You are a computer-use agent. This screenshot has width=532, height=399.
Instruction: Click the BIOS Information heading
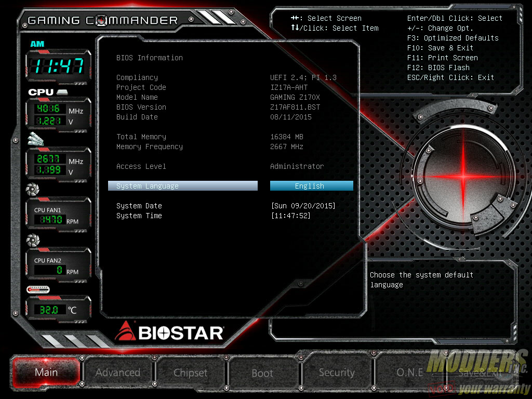(150, 58)
